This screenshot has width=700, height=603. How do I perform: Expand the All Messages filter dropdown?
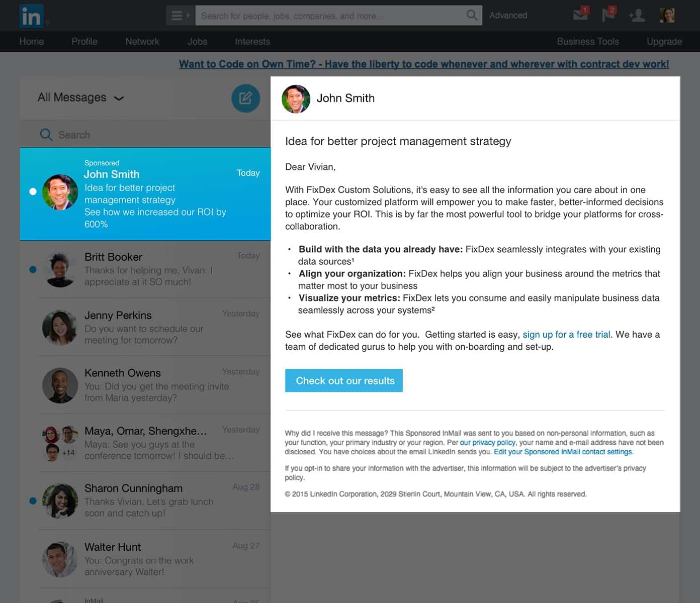click(119, 98)
